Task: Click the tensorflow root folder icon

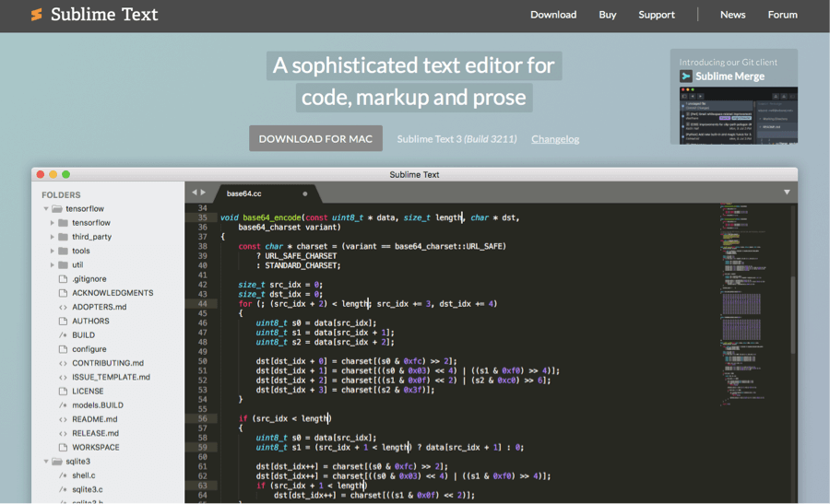Action: pos(57,209)
